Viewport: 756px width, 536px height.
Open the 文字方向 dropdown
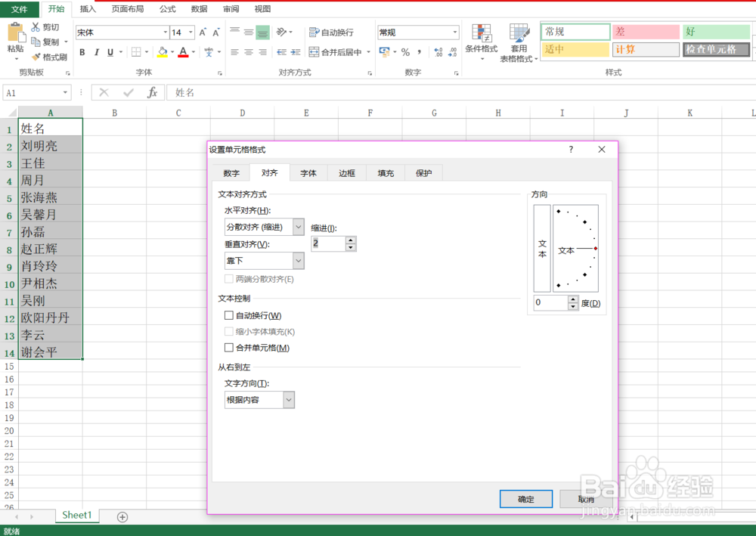(x=289, y=400)
